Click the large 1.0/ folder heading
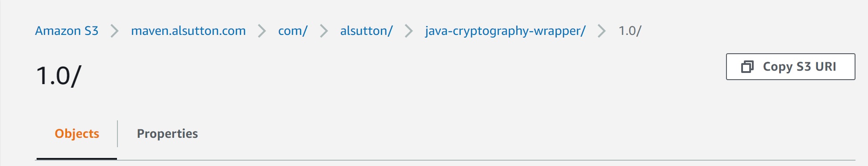 (58, 76)
